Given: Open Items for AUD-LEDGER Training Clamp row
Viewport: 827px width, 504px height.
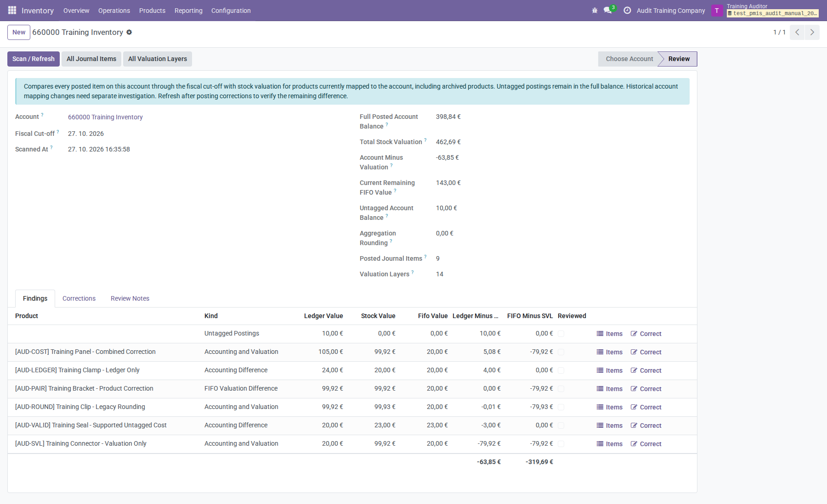Looking at the screenshot, I should point(609,370).
